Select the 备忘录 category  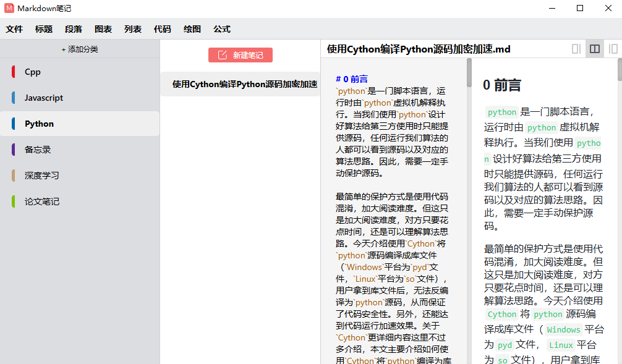coord(80,150)
